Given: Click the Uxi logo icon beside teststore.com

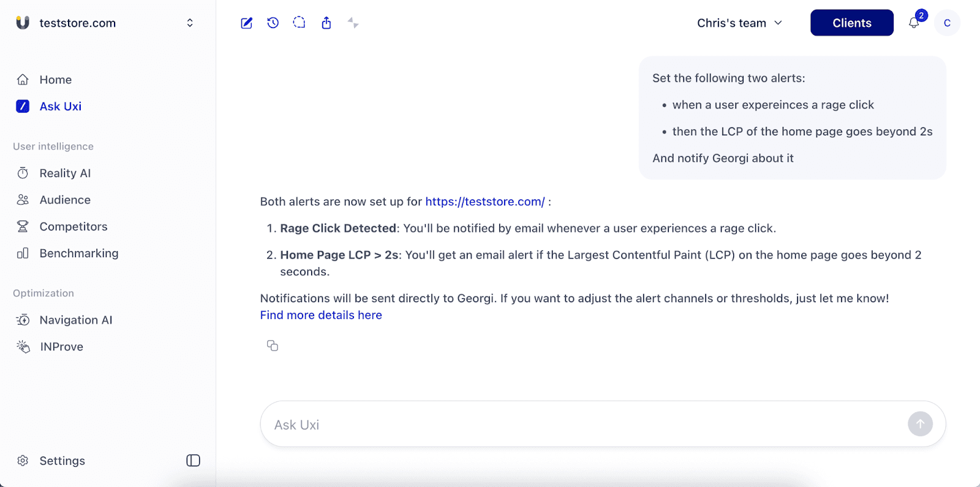Looking at the screenshot, I should pyautogui.click(x=23, y=23).
